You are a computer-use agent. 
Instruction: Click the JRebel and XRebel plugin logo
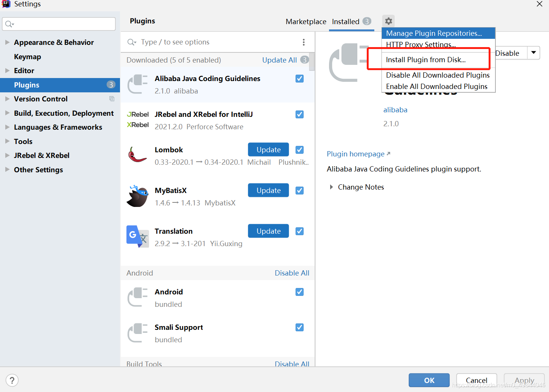[138, 119]
